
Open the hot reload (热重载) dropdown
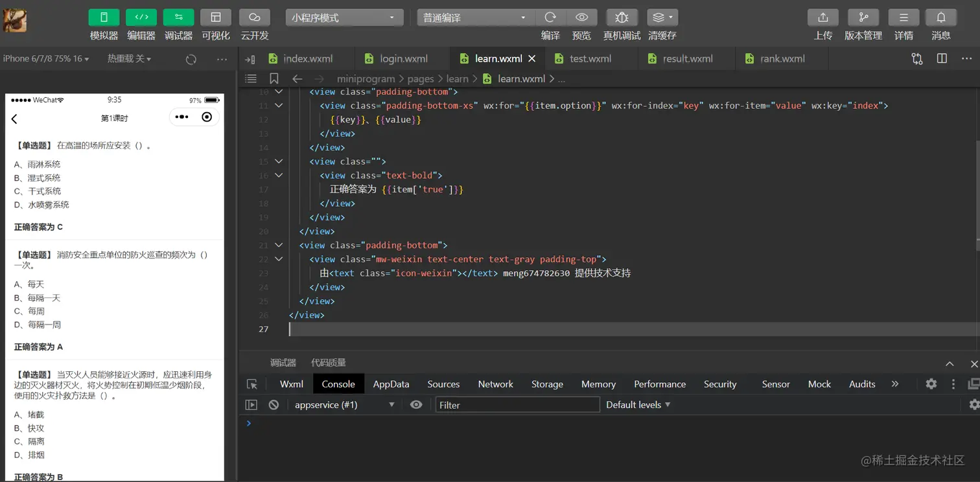coord(129,59)
